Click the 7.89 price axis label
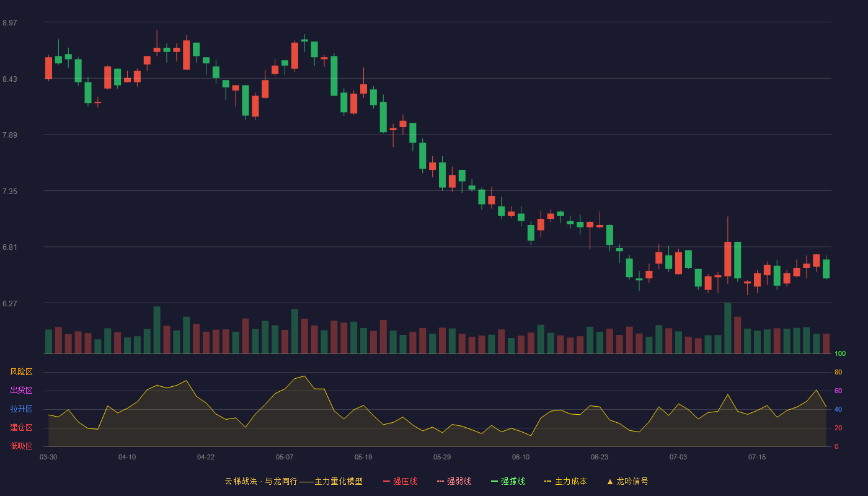This screenshot has width=868, height=496. 10,135
